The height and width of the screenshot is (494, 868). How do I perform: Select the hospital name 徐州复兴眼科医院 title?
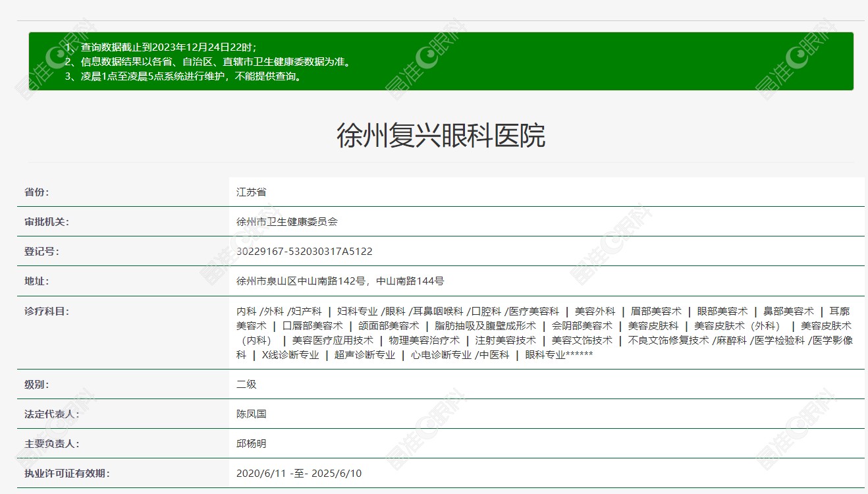(x=434, y=134)
